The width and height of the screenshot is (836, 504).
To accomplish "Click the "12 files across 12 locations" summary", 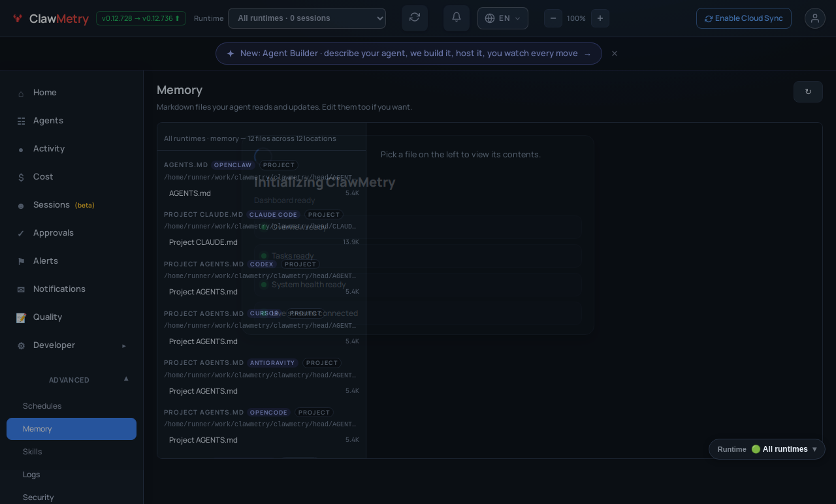I will [x=292, y=138].
